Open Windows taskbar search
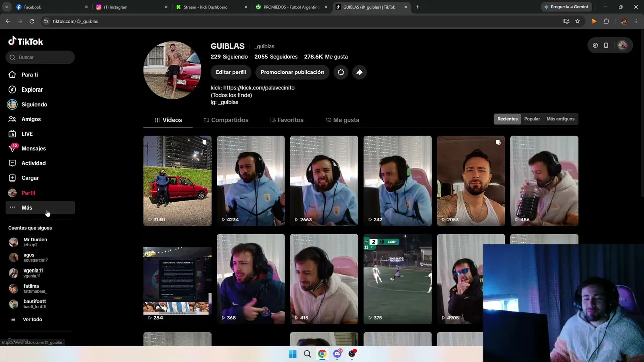The width and height of the screenshot is (644, 362). pyautogui.click(x=307, y=354)
